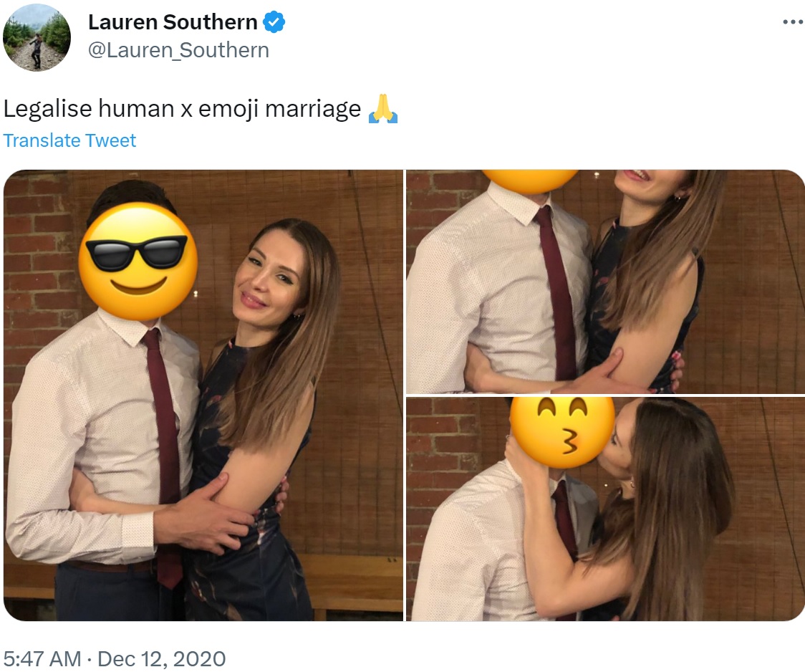The width and height of the screenshot is (805, 672).
Task: Click the sunglasses emoji face overlay
Action: pos(138,261)
